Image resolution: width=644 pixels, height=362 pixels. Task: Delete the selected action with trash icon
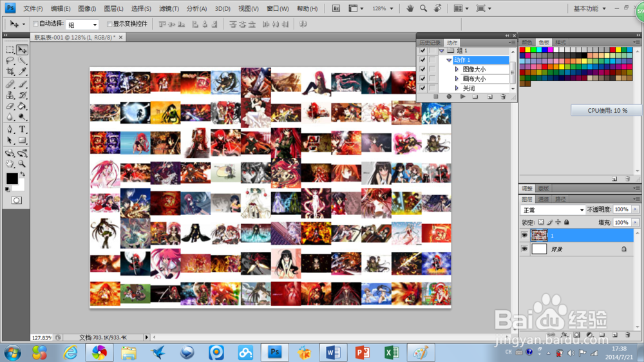pos(503,97)
